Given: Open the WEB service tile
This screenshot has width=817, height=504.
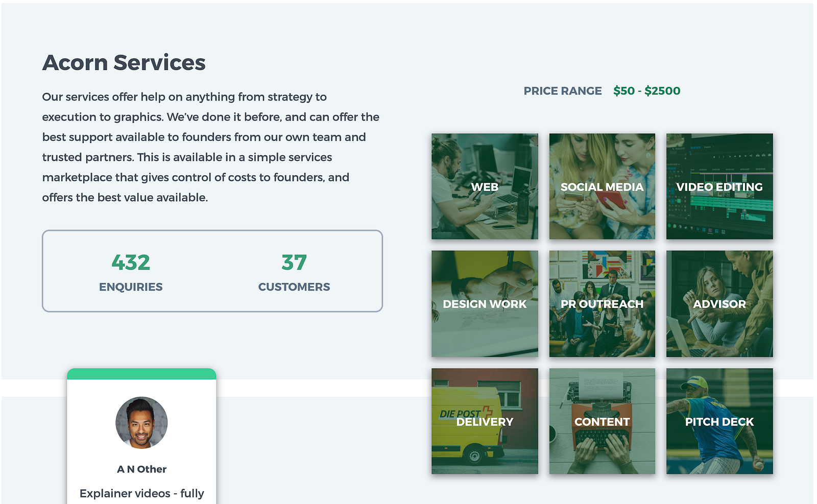Looking at the screenshot, I should pos(485,186).
